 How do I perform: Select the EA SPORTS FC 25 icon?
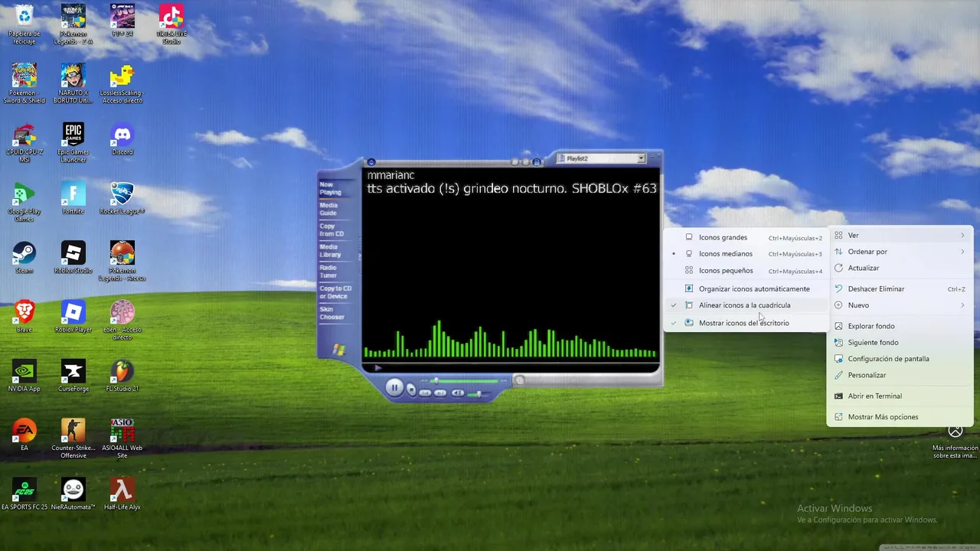(x=24, y=494)
